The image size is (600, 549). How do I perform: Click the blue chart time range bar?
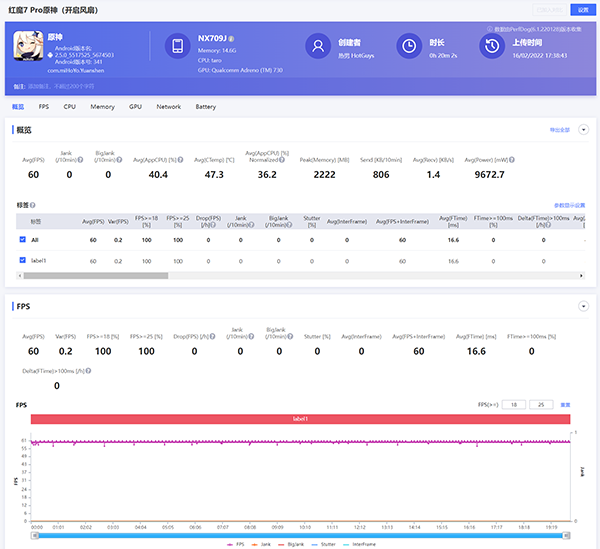coord(300,536)
